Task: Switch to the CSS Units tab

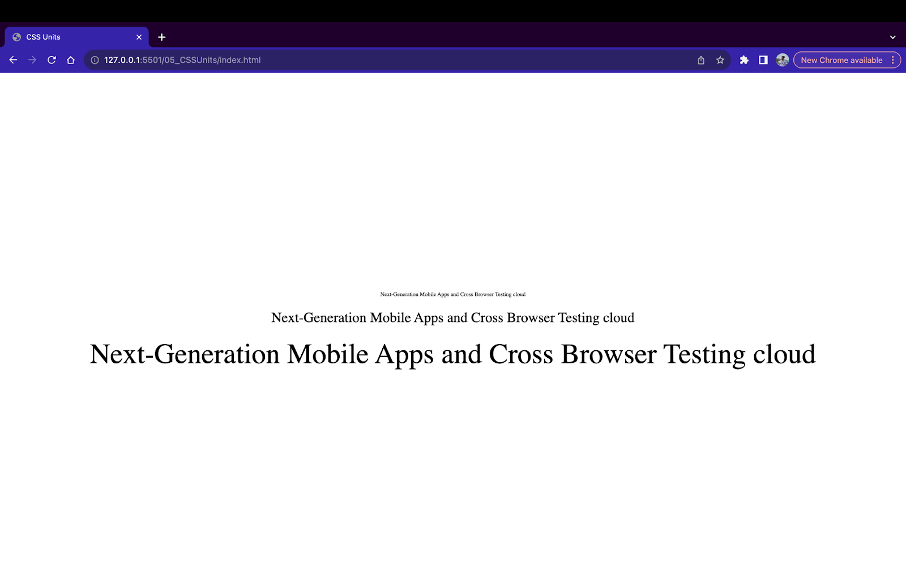Action: (x=77, y=37)
